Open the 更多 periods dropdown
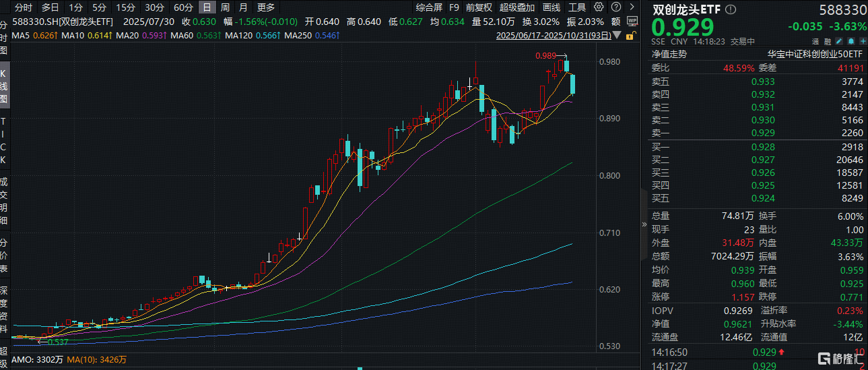The image size is (868, 370). pos(266,7)
